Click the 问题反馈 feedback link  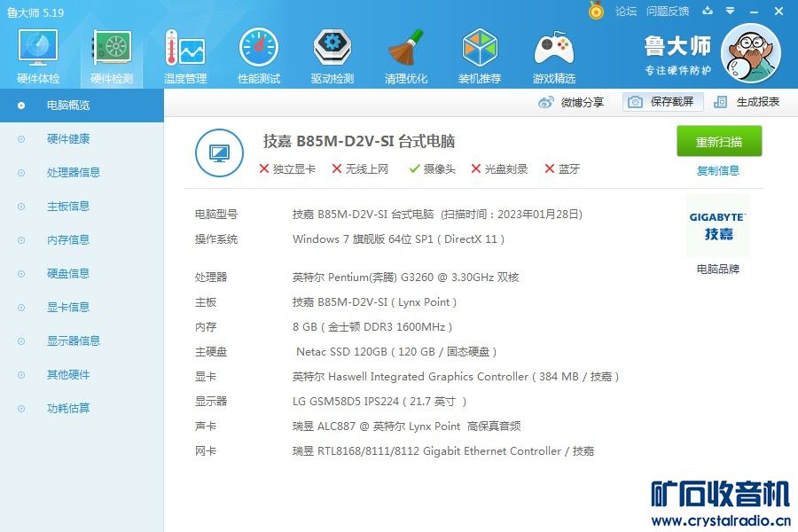[667, 12]
